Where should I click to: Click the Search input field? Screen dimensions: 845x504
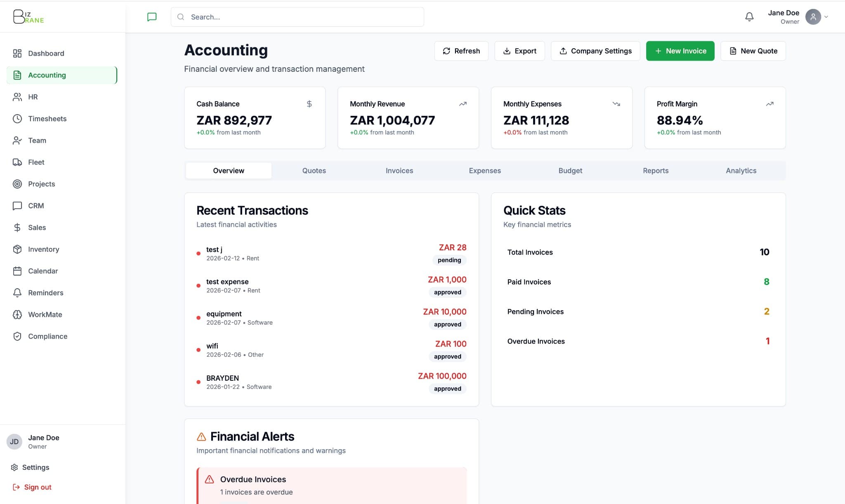tap(297, 16)
